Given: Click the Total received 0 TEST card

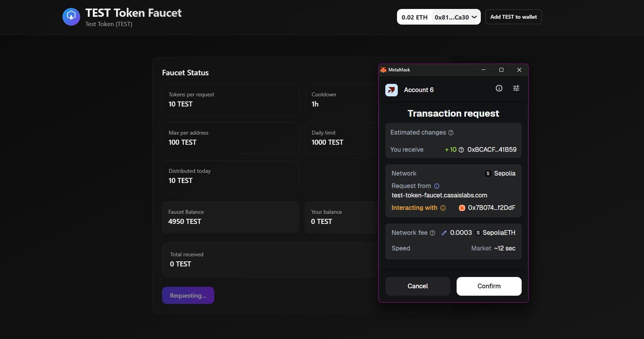Looking at the screenshot, I should click(x=270, y=260).
